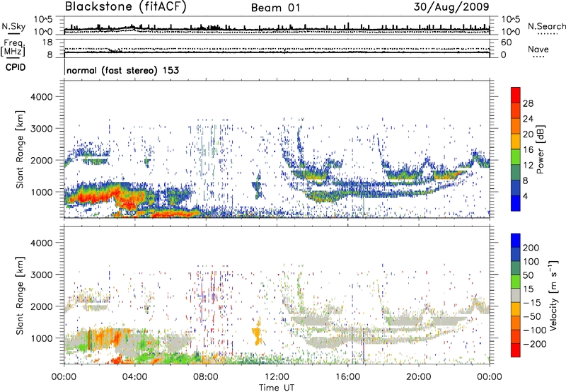Image resolution: width=566 pixels, height=392 pixels.
Task: Click the blue bottom of power colorbar
Action: pyautogui.click(x=516, y=203)
